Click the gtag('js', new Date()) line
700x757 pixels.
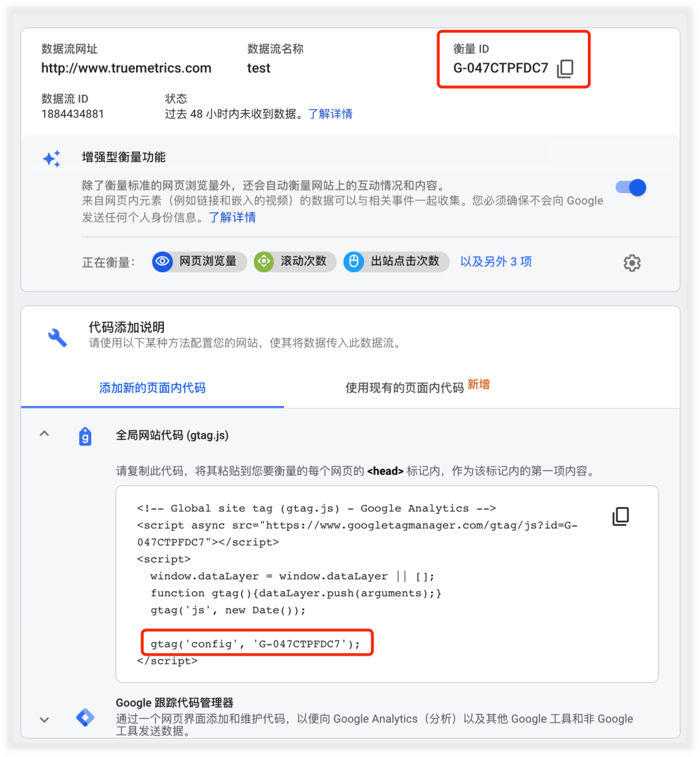(x=228, y=611)
